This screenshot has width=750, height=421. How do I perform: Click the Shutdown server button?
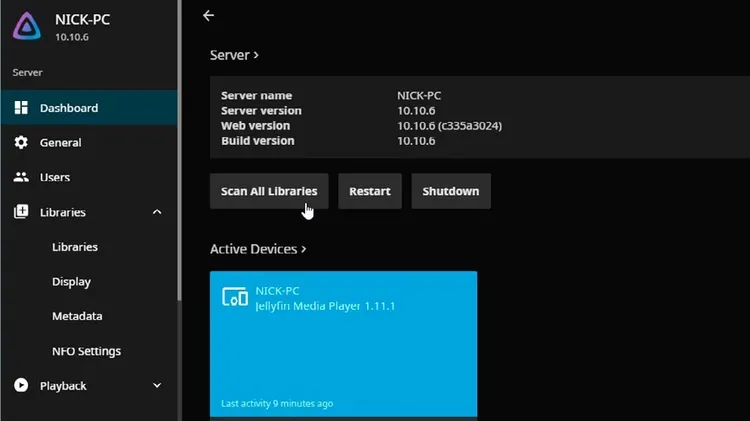(451, 191)
